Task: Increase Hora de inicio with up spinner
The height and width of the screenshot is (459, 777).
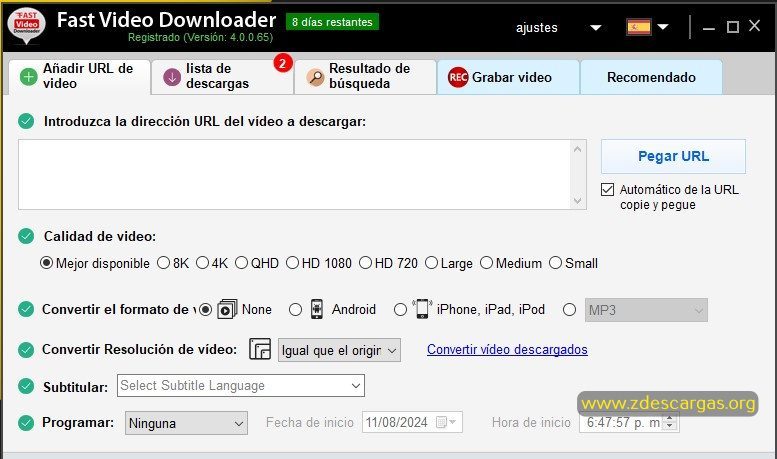Action: [x=670, y=418]
